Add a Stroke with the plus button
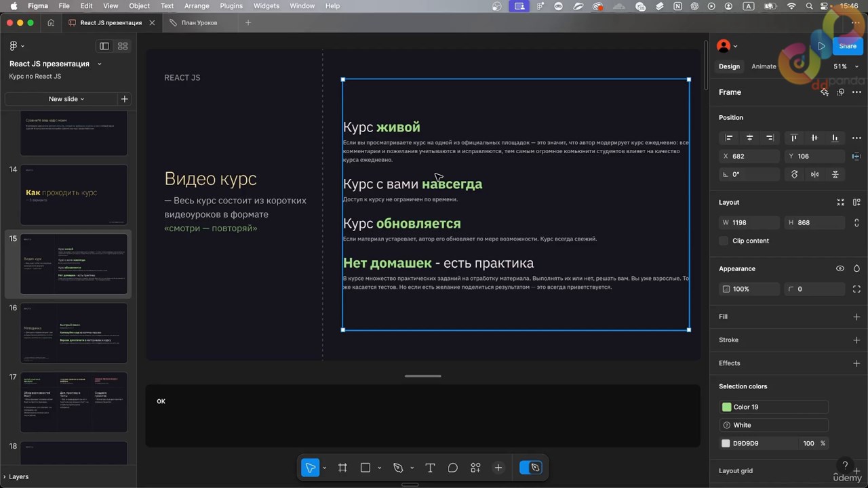Screen dimensions: 868x488 coord(856,340)
